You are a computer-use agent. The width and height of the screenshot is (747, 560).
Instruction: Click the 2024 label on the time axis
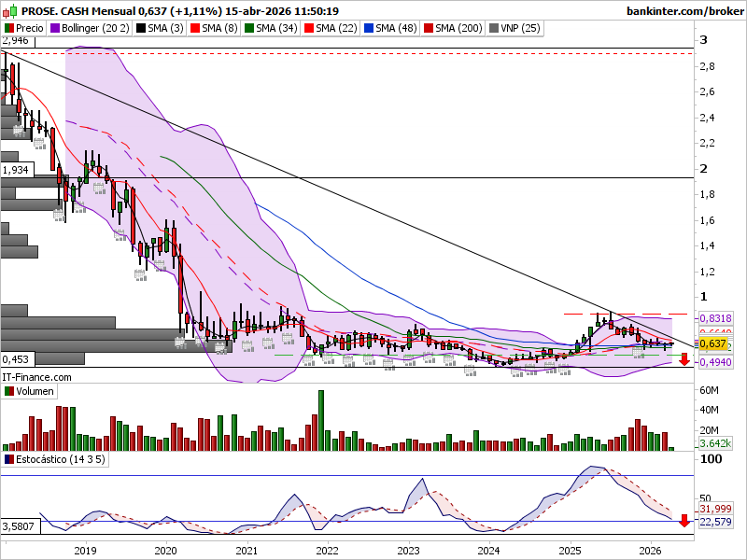point(488,551)
